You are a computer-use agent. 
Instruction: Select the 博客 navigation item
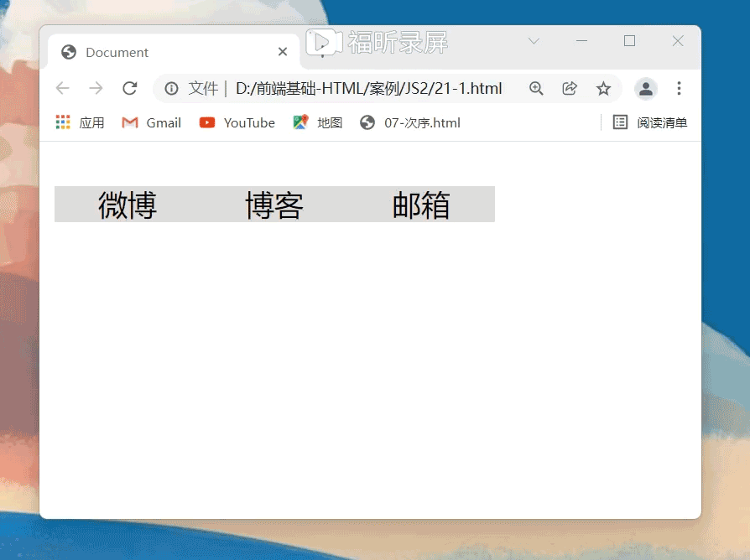click(x=274, y=205)
